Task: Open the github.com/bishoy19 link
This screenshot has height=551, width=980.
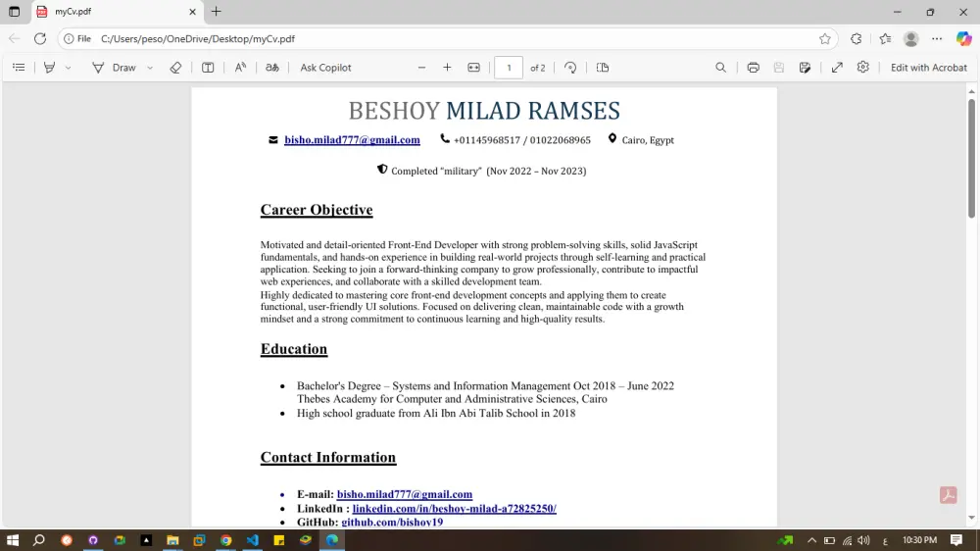Action: [x=392, y=523]
